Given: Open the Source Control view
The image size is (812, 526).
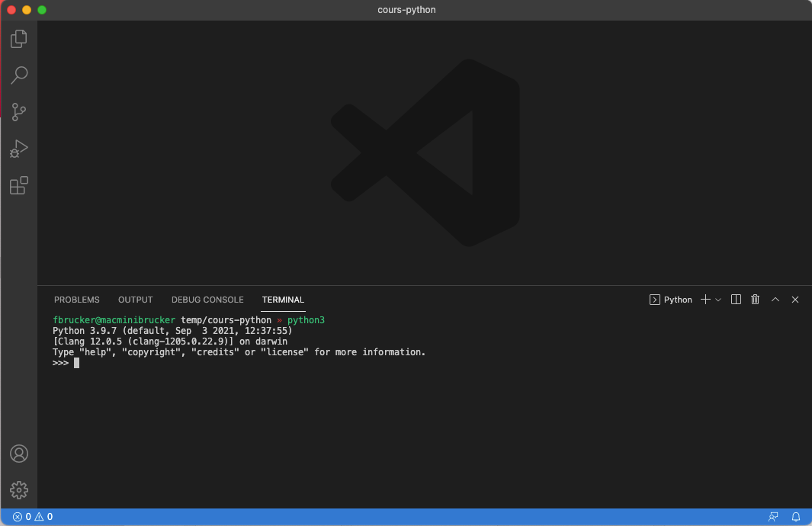Looking at the screenshot, I should tap(19, 112).
